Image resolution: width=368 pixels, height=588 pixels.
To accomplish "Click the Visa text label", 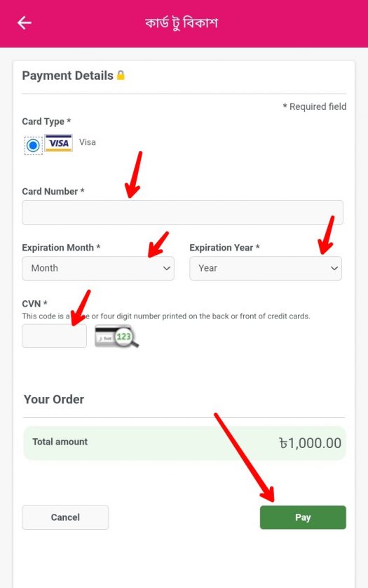I will coord(88,142).
